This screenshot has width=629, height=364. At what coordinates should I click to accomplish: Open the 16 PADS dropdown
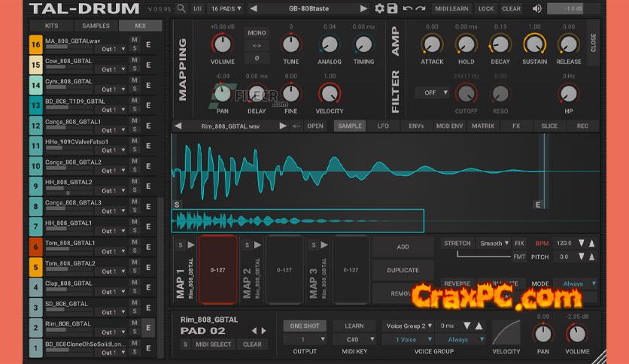pyautogui.click(x=224, y=9)
